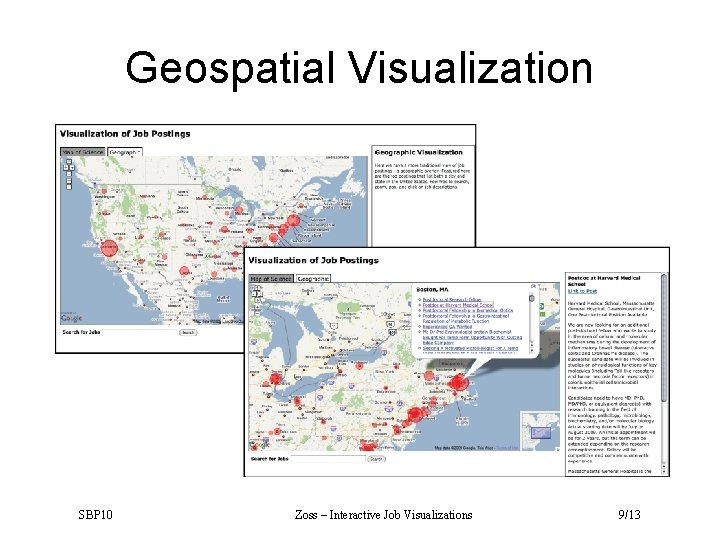This screenshot has height=540, width=720.
Task: Open Geographic tab in front window
Action: (313, 279)
